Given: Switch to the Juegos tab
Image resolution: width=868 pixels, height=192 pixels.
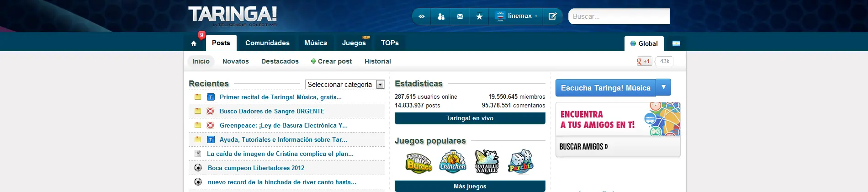Looking at the screenshot, I should coord(354,43).
